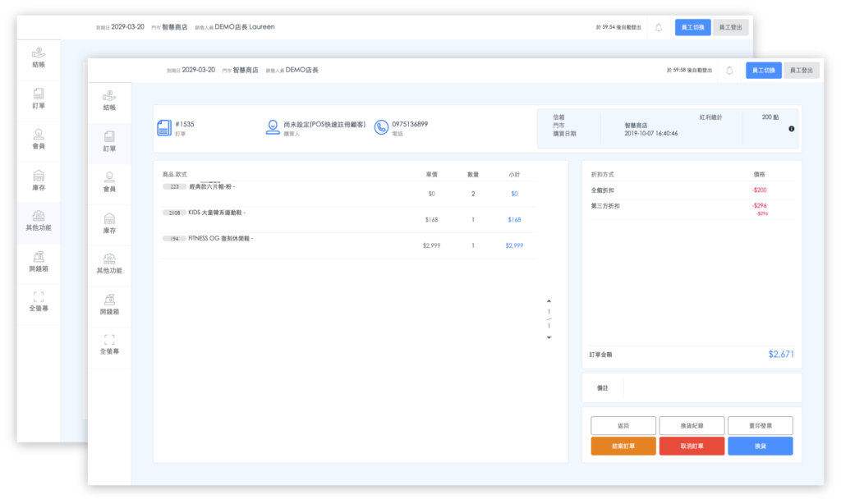841x504 pixels.
Task: Click the 返回 back button
Action: (x=623, y=425)
